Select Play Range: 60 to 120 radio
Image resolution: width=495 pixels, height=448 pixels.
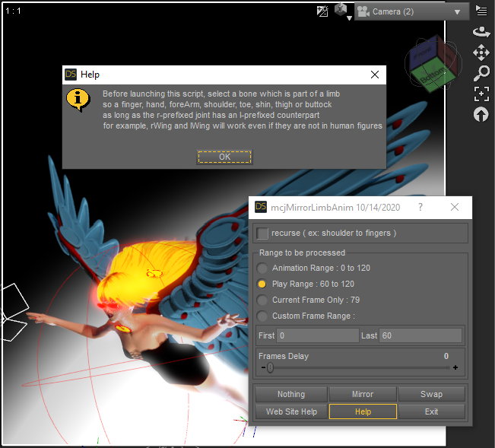262,284
